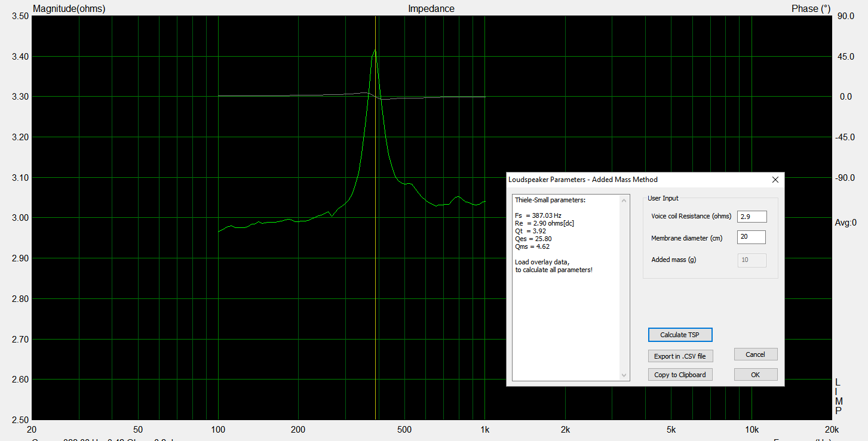Copy parameters to Clipboard
868x441 pixels.
(x=680, y=375)
